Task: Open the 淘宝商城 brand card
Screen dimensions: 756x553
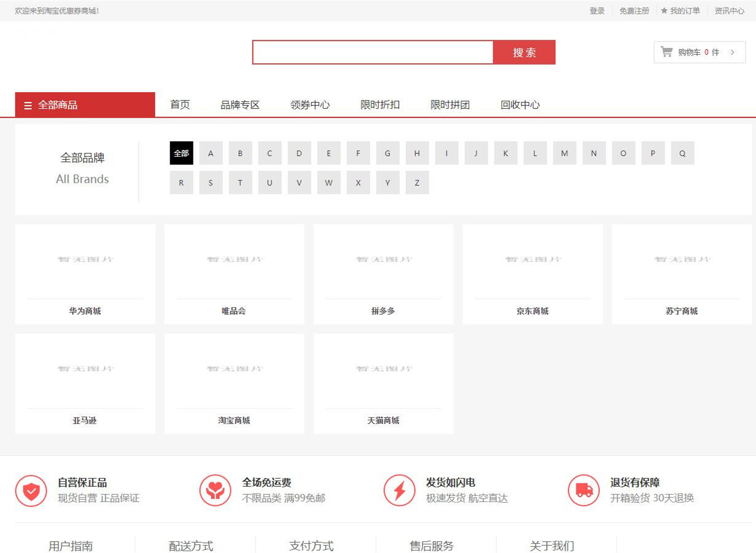Action: (x=234, y=383)
